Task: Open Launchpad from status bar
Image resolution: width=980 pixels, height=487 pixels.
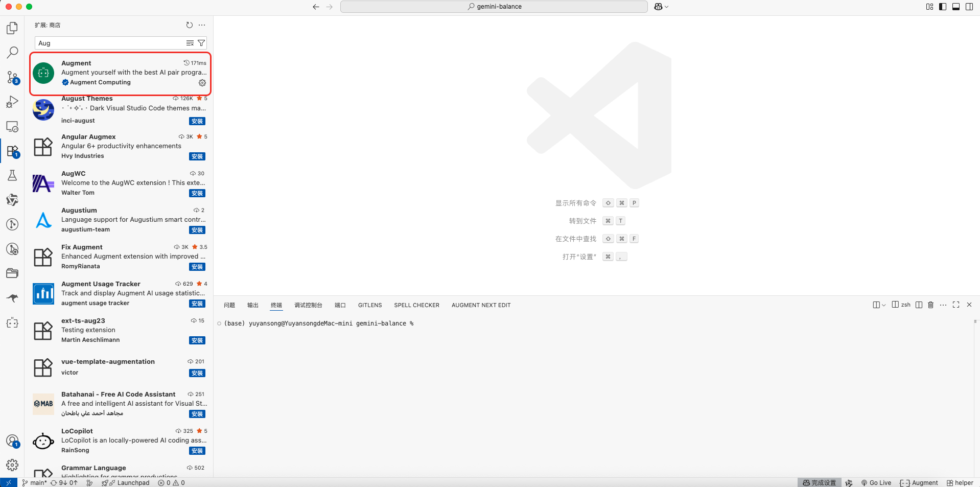Action: [126, 482]
